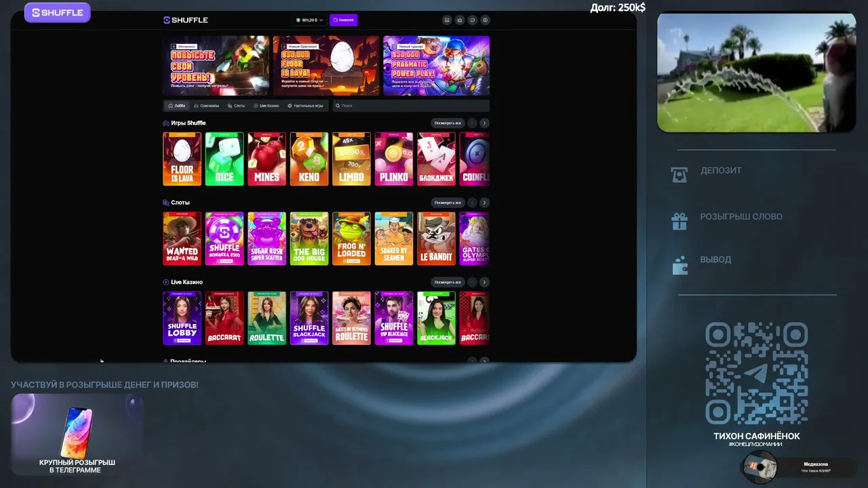868x488 pixels.
Task: Click the Медиазона widget at the bottom-right
Action: coord(799,467)
